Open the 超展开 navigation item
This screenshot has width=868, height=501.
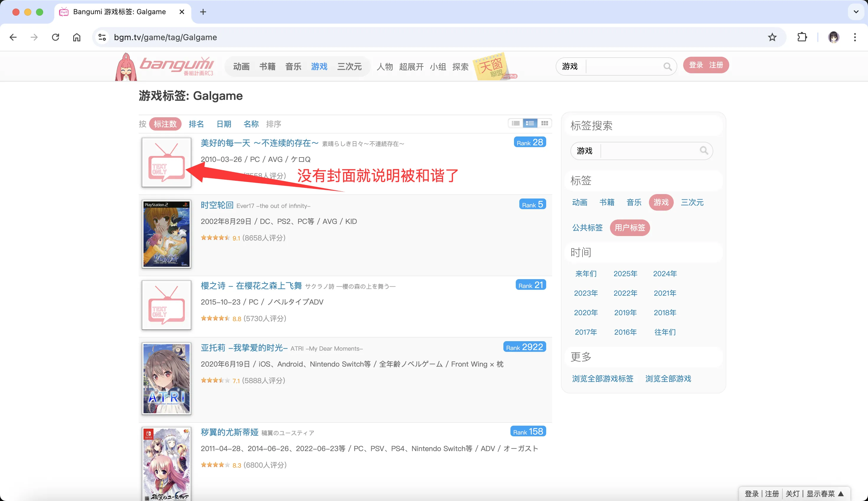pyautogui.click(x=411, y=66)
